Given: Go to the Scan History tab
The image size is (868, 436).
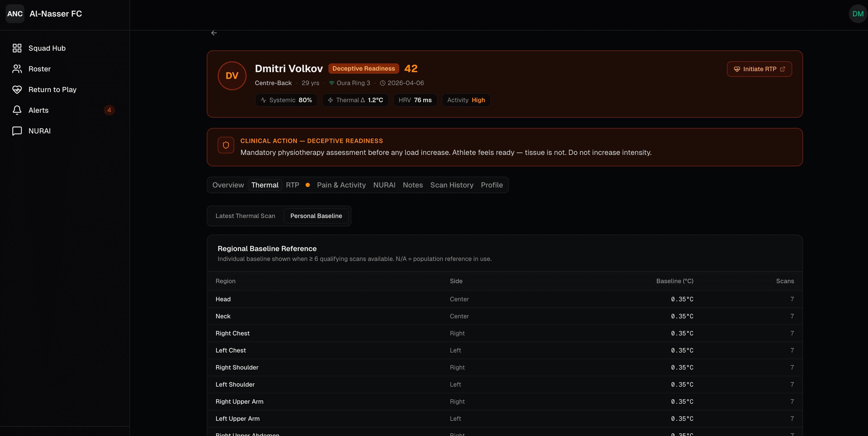Looking at the screenshot, I should [452, 185].
